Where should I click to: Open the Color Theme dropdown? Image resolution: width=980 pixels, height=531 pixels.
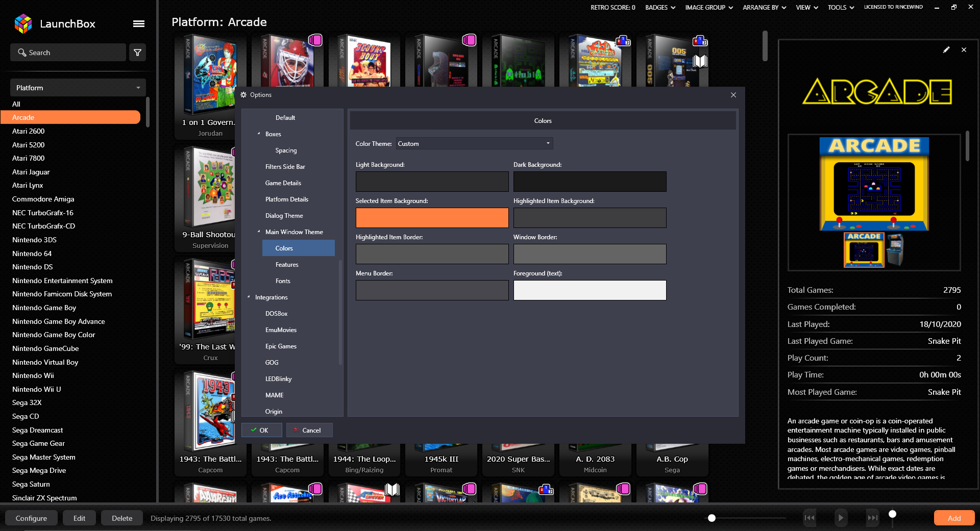(x=474, y=144)
